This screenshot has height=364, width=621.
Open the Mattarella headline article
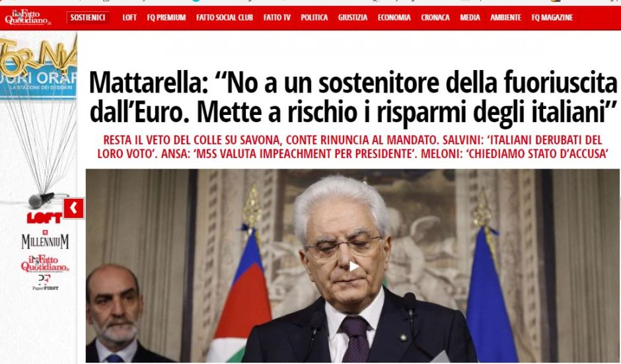point(353,97)
